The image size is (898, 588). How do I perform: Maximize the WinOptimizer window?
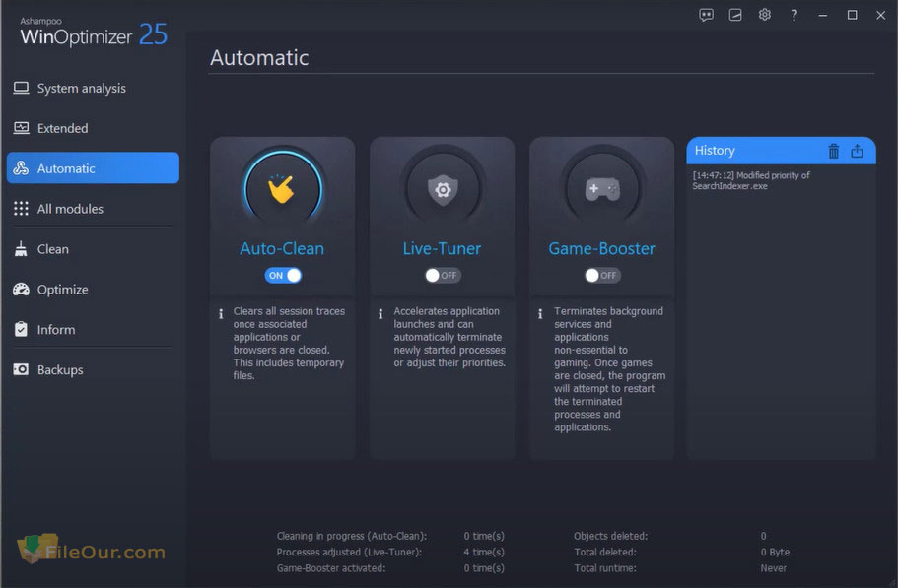click(x=853, y=15)
